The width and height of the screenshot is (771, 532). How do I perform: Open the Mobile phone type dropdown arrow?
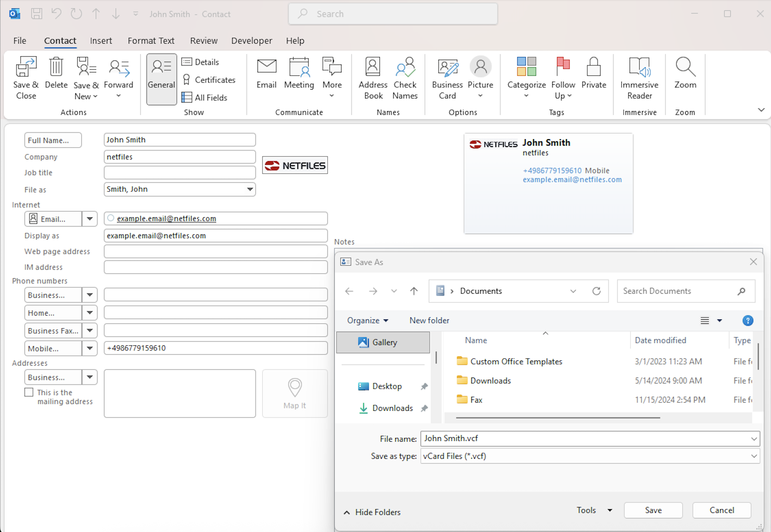tap(90, 348)
